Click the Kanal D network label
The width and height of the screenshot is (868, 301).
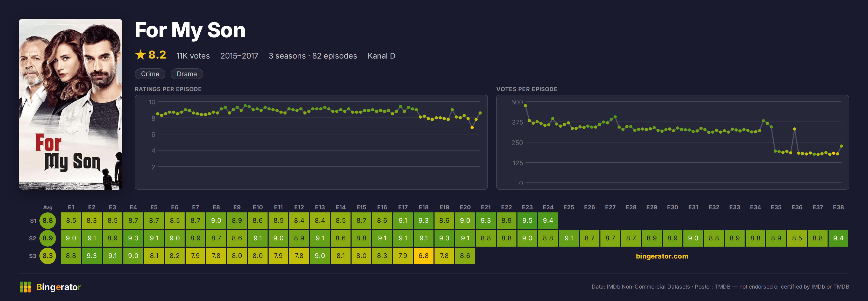point(381,56)
